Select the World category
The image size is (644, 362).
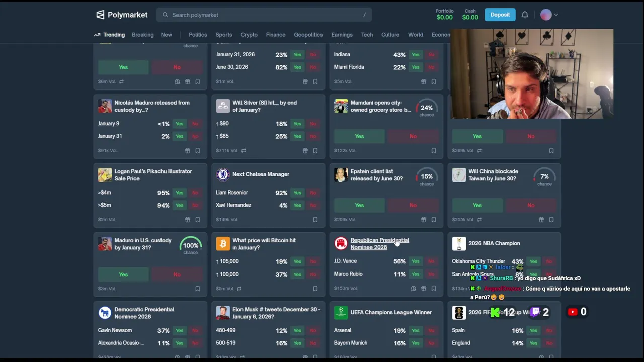coord(416,35)
